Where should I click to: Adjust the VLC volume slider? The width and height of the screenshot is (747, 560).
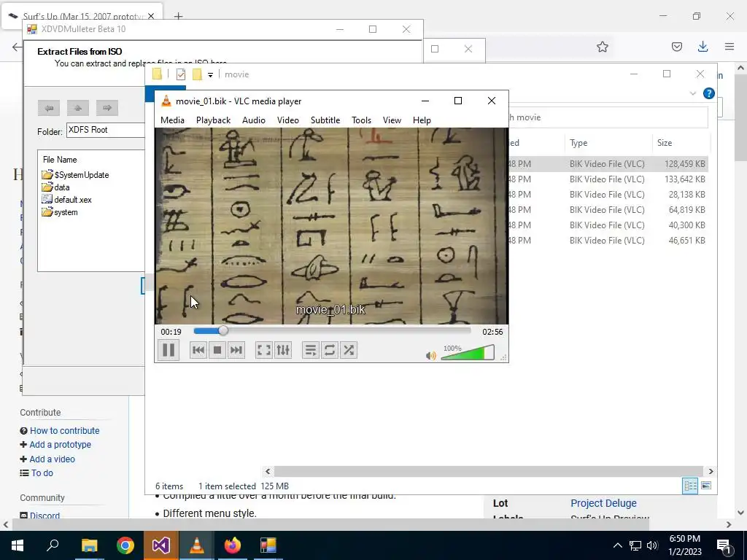pyautogui.click(x=468, y=353)
